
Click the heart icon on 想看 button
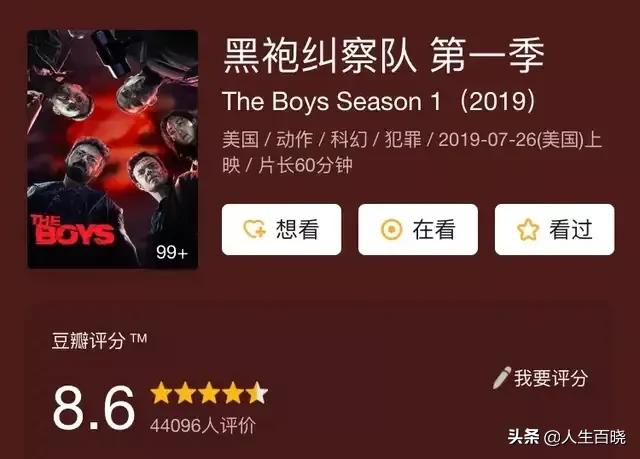pyautogui.click(x=254, y=229)
